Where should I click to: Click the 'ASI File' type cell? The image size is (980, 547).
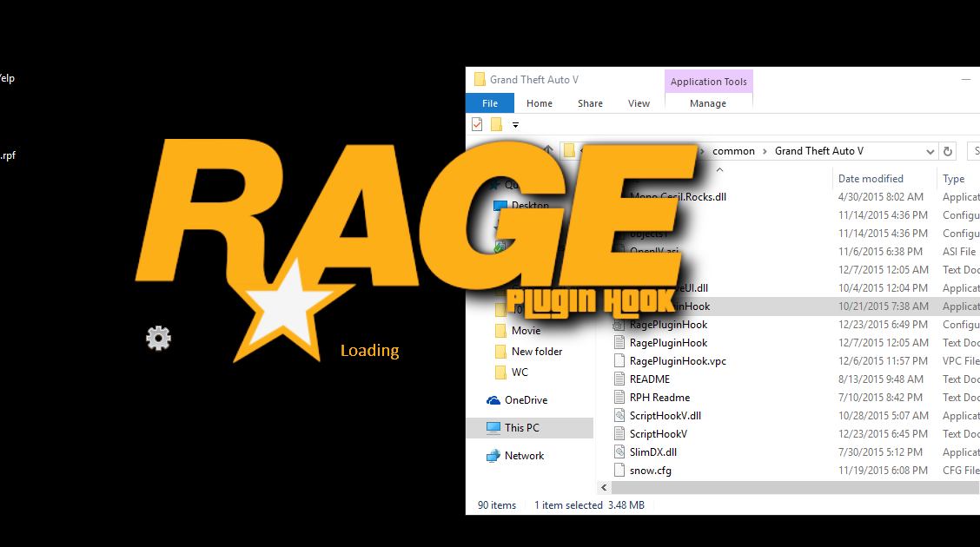point(959,252)
